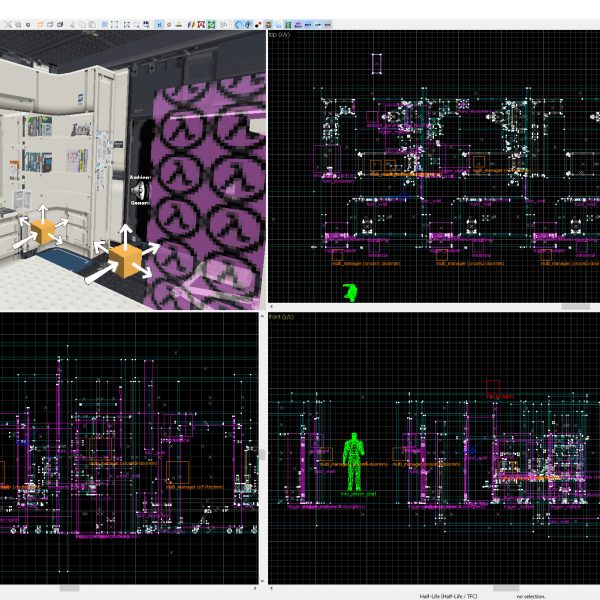600x600 pixels.
Task: Click the brown entity figure toolbar icon
Action: pos(268,24)
